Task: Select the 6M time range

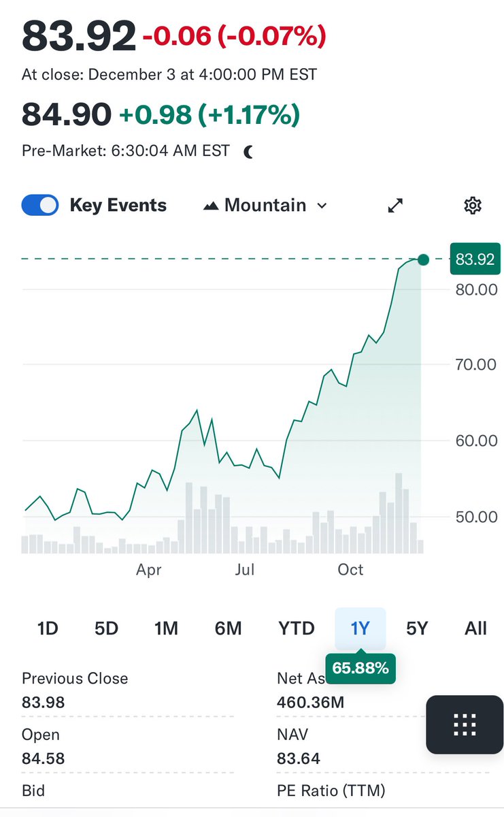Action: pyautogui.click(x=228, y=628)
